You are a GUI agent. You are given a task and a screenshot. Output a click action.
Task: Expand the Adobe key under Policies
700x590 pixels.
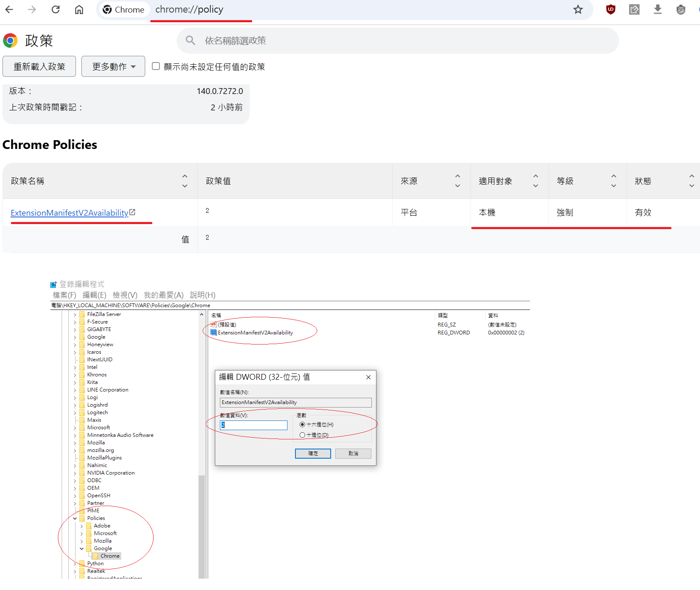coord(82,526)
